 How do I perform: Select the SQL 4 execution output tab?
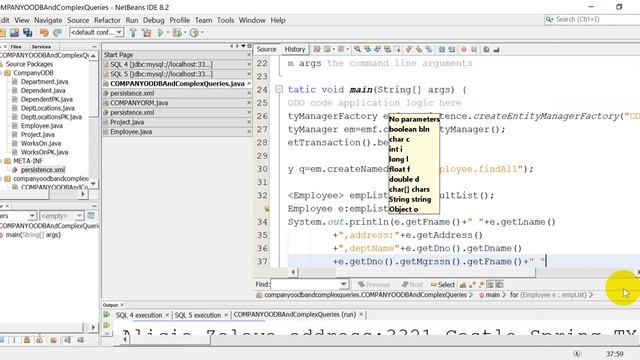click(139, 315)
